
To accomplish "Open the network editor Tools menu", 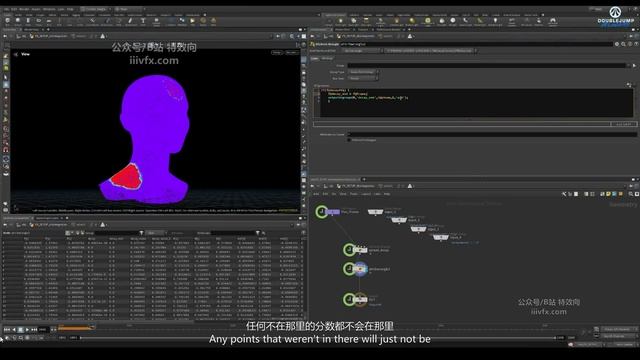I will pos(354,194).
